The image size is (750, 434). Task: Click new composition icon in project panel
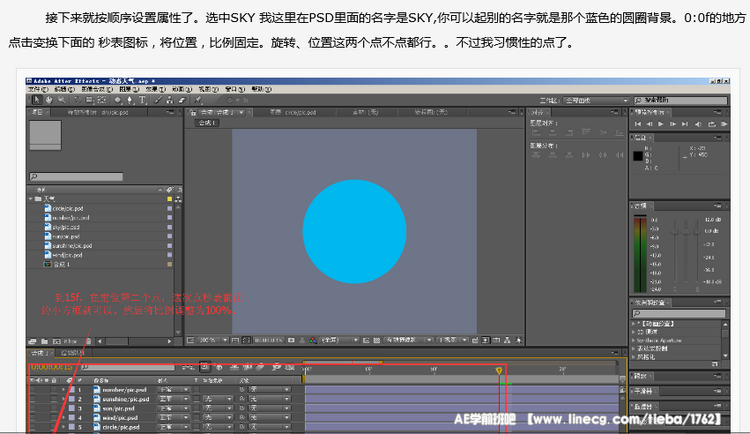[x=56, y=341]
